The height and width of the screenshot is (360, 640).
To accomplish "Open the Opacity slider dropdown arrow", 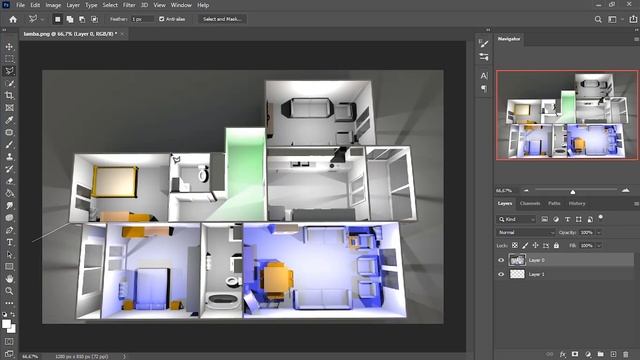I will click(x=599, y=233).
